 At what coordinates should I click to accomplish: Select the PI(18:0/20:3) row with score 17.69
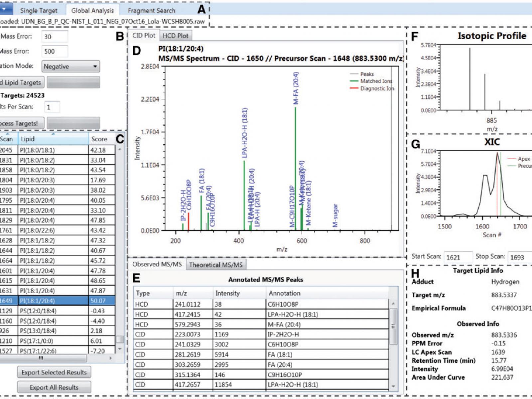pos(57,180)
